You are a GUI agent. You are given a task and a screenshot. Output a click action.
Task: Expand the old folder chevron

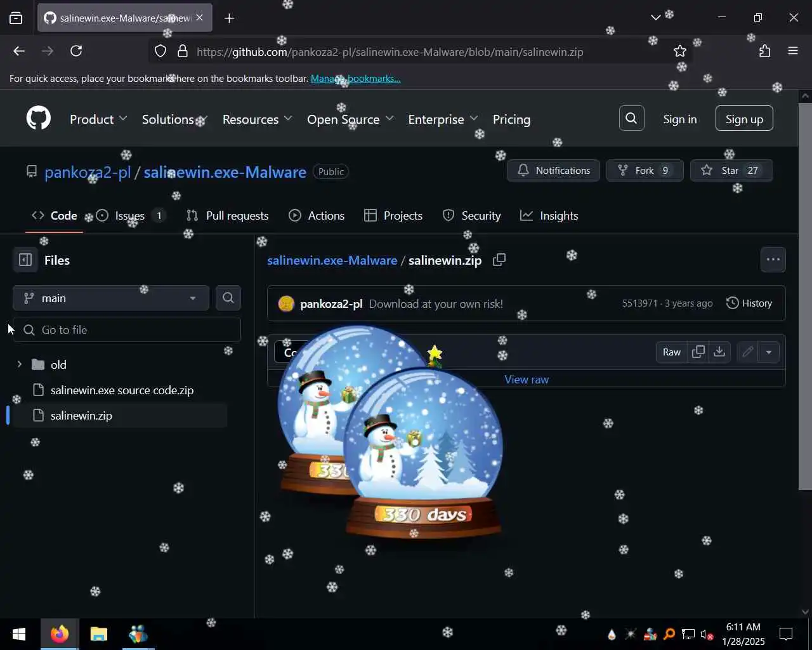tap(19, 364)
